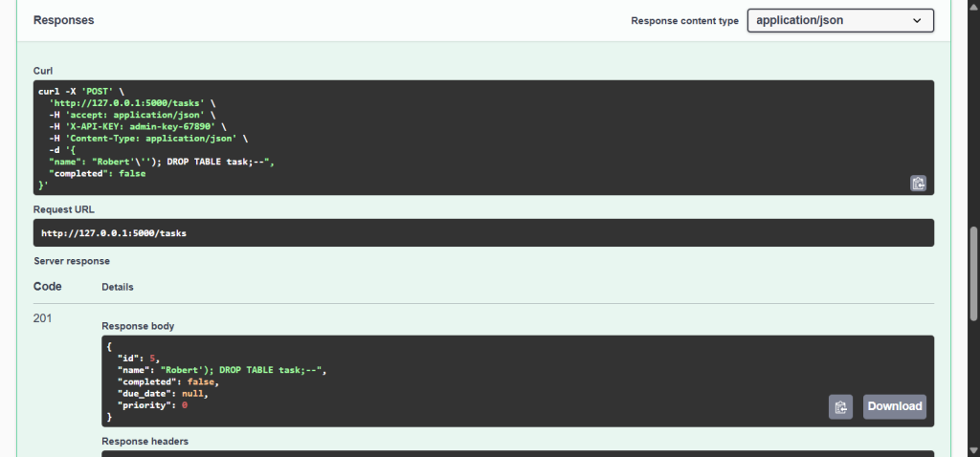Click the "due_date": null response line
Screen dimensions: 980x457
pyautogui.click(x=163, y=393)
